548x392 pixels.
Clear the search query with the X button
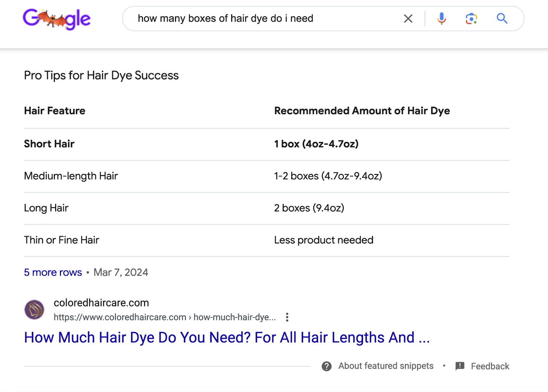coord(408,18)
